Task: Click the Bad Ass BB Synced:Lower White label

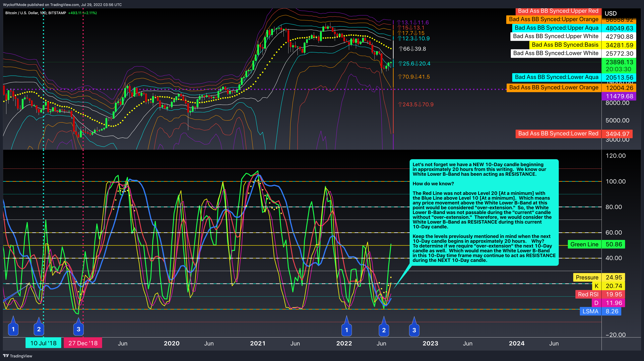Action: click(556, 53)
